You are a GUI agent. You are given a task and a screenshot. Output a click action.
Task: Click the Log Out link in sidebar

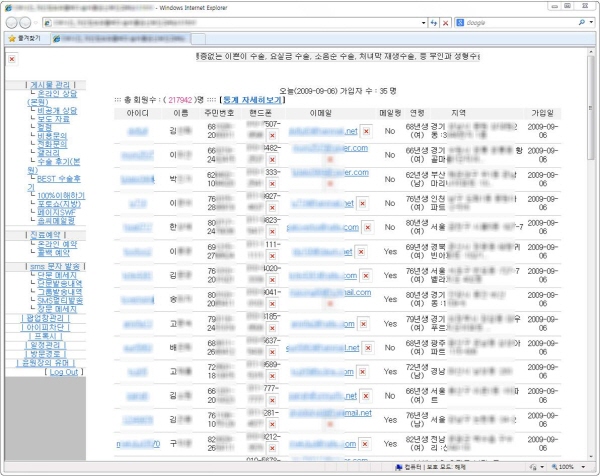pos(66,371)
